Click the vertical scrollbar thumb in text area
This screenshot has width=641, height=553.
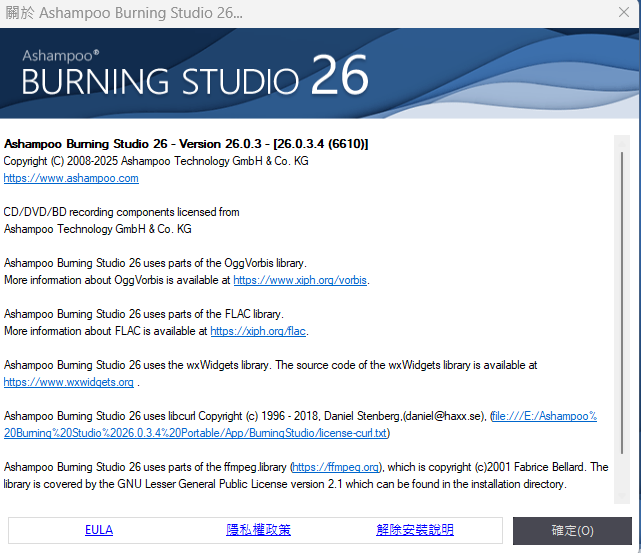(622, 302)
